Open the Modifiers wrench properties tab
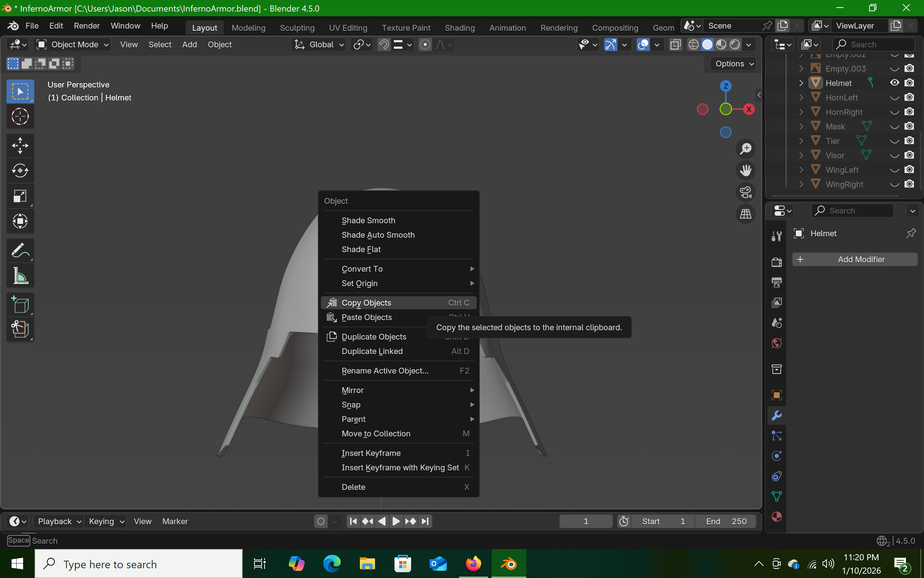This screenshot has height=578, width=924. (777, 415)
